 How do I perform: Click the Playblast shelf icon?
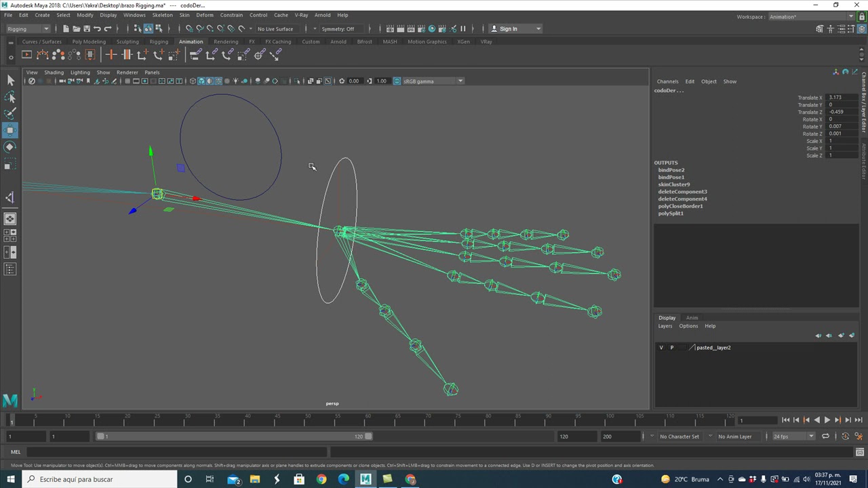[x=26, y=55]
